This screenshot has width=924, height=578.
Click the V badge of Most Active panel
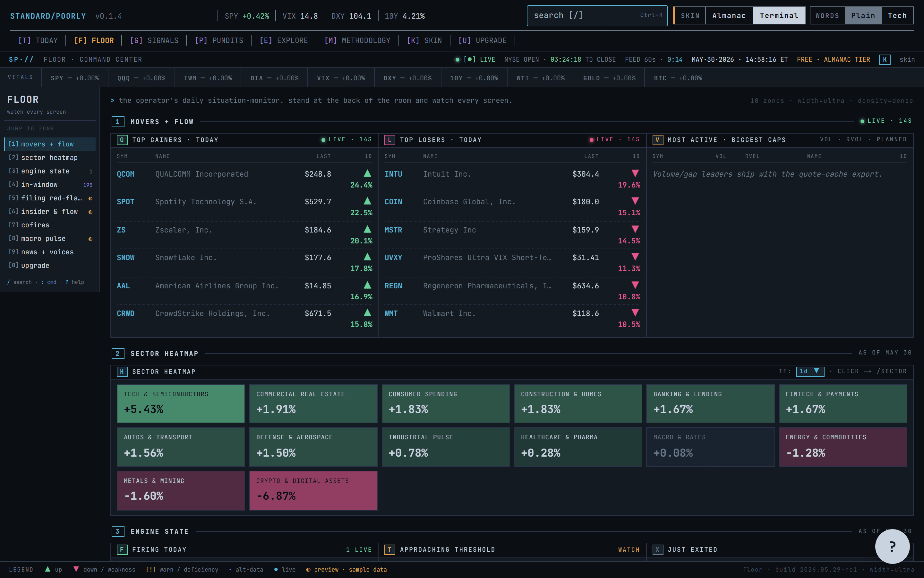657,140
